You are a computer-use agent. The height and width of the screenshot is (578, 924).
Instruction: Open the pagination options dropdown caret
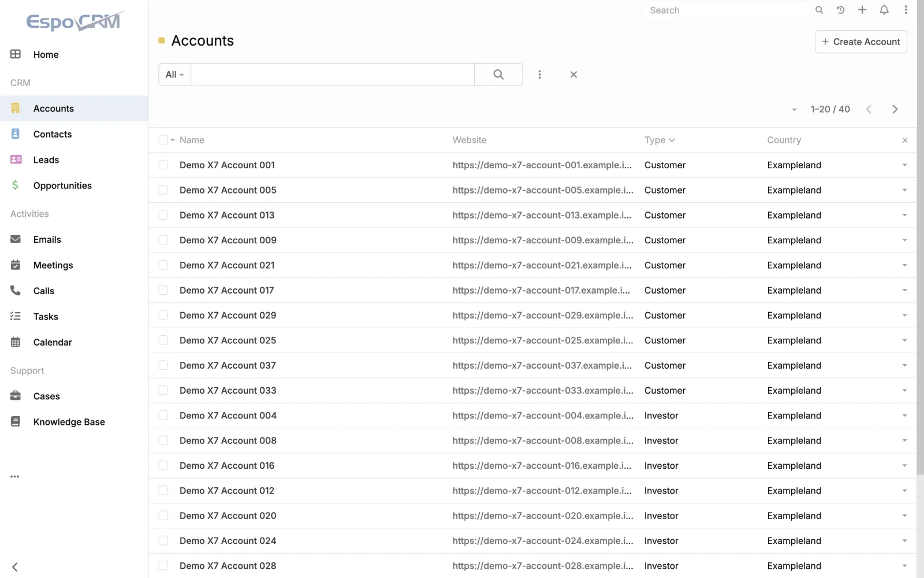(x=794, y=109)
